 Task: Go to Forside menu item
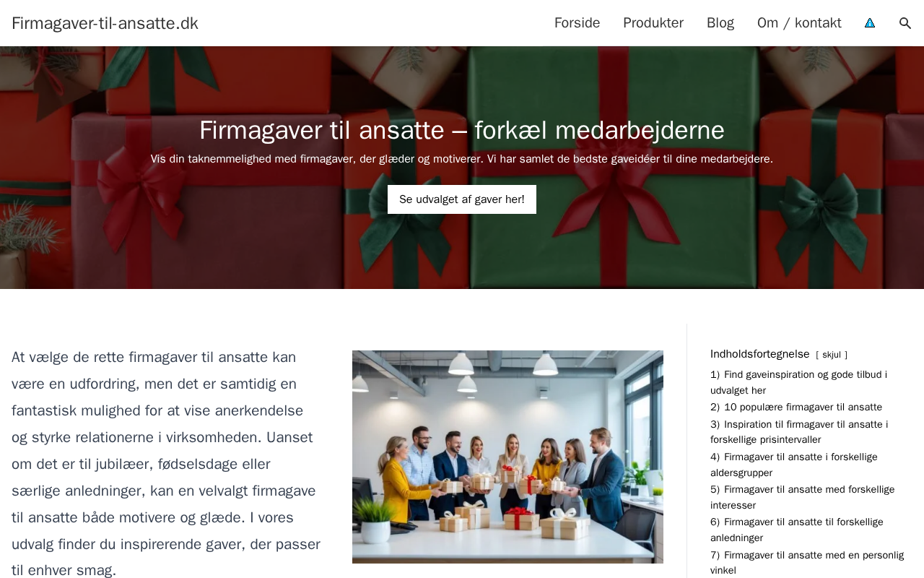577,23
